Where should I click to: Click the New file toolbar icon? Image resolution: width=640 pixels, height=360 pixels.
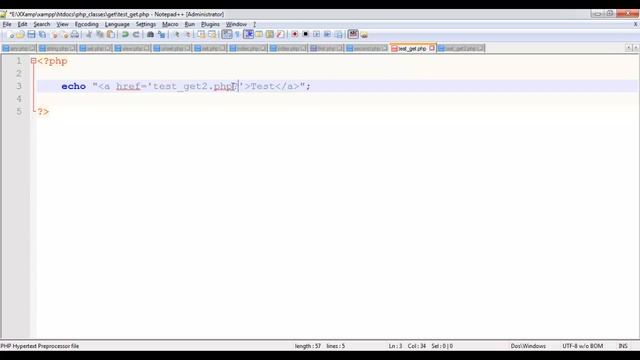(x=11, y=35)
